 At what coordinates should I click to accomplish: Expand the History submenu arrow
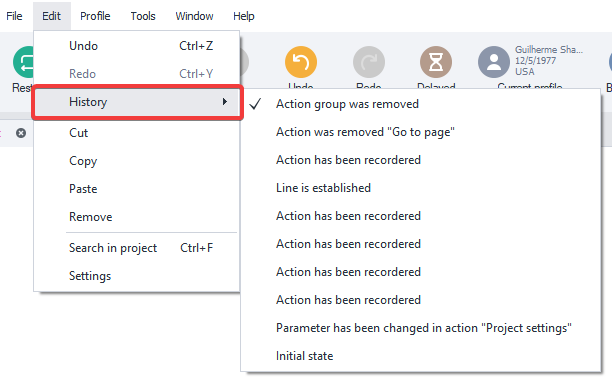[x=224, y=102]
